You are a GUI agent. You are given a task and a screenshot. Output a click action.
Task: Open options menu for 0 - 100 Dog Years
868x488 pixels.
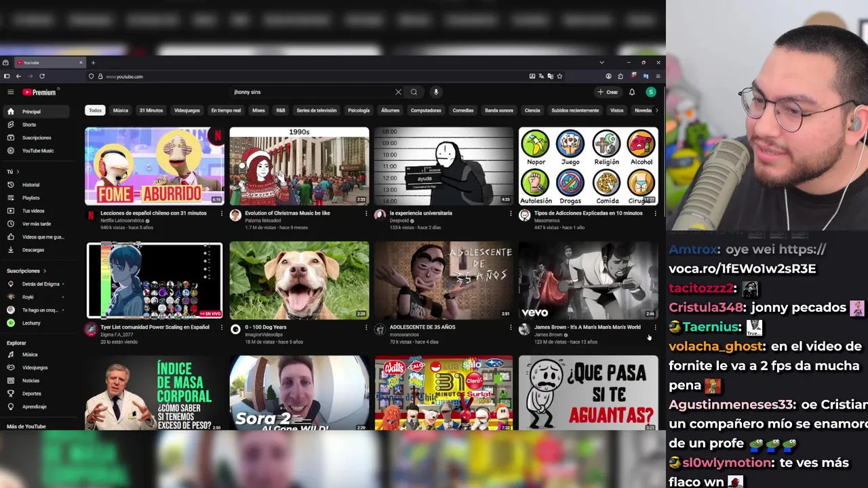366,327
